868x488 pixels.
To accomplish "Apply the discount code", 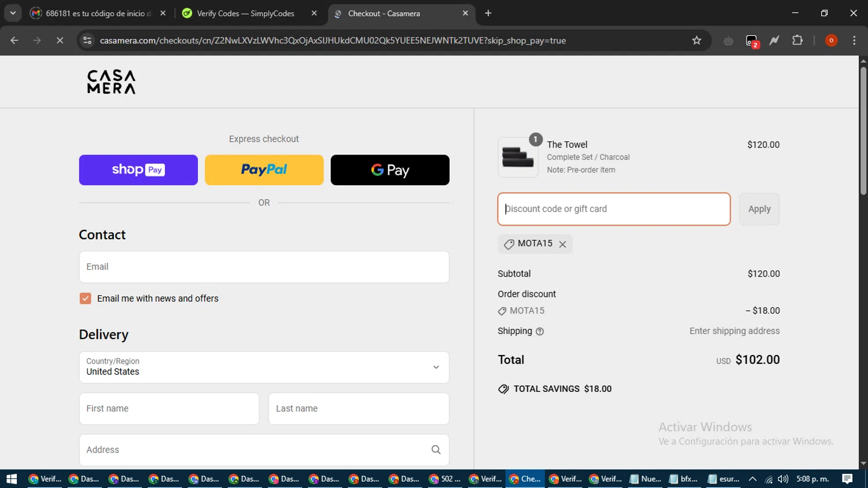I will pyautogui.click(x=759, y=209).
